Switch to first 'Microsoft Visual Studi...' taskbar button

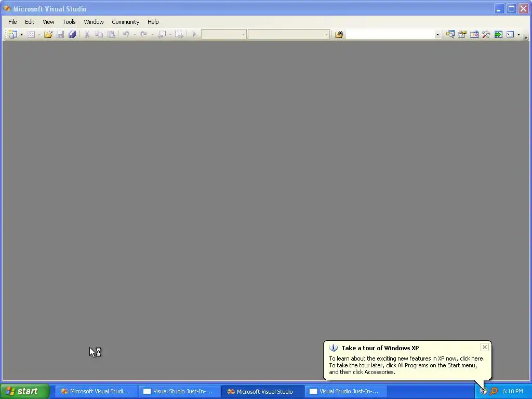pos(96,391)
